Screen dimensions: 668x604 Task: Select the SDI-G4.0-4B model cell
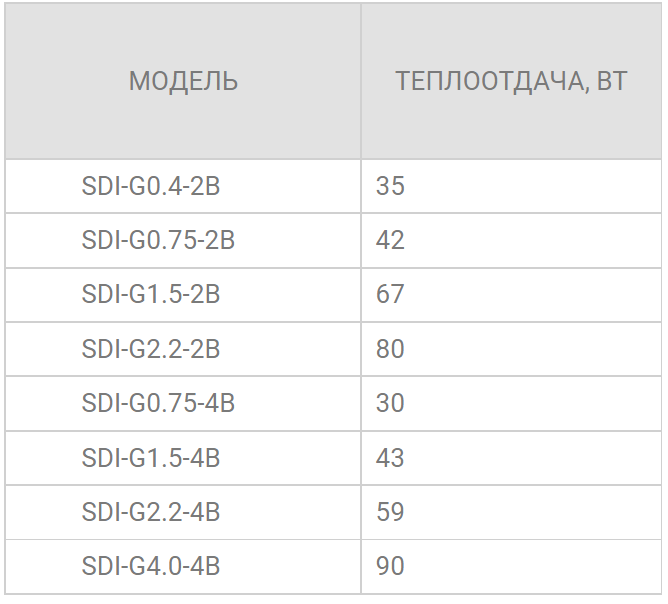[150, 566]
